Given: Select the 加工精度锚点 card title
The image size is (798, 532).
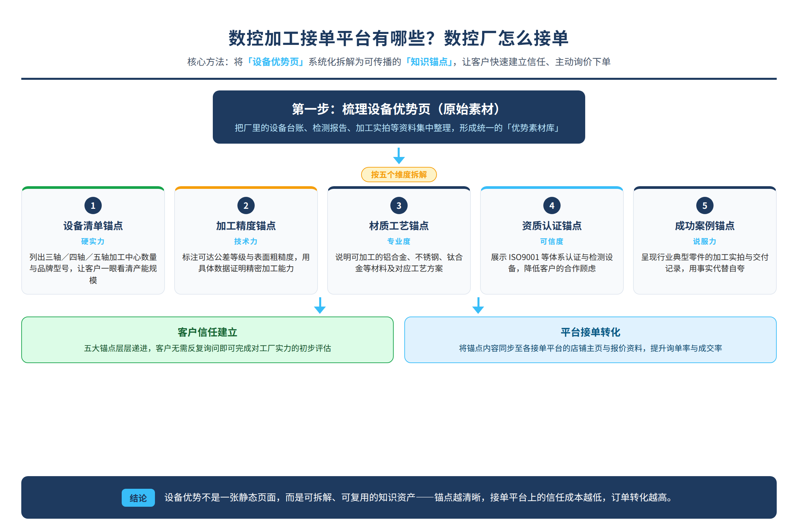Looking at the screenshot, I should (246, 226).
